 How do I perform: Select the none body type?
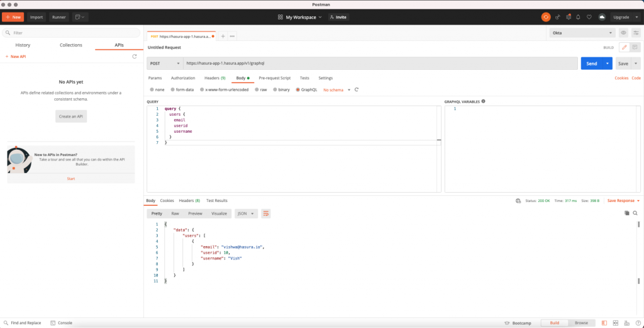coord(157,89)
